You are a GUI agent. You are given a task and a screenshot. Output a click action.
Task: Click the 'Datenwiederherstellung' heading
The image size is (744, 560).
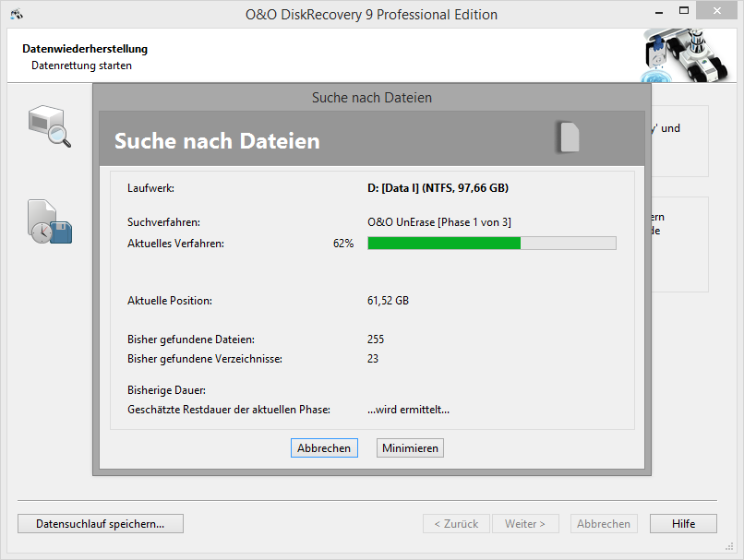pyautogui.click(x=85, y=49)
